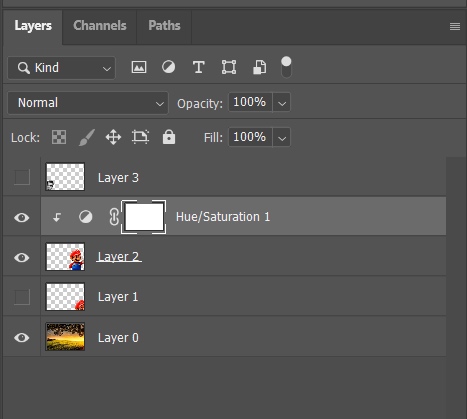Open the Normal blend mode dropdown

88,103
